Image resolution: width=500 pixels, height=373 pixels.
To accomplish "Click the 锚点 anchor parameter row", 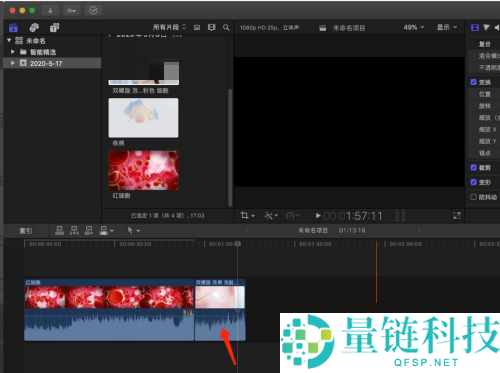I will pyautogui.click(x=484, y=153).
